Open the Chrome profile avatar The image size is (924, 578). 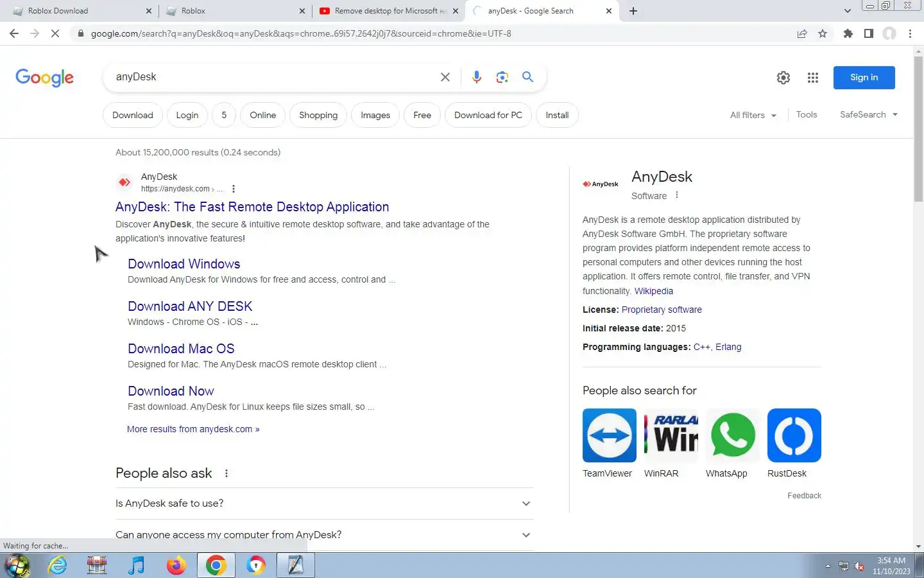pyautogui.click(x=889, y=33)
